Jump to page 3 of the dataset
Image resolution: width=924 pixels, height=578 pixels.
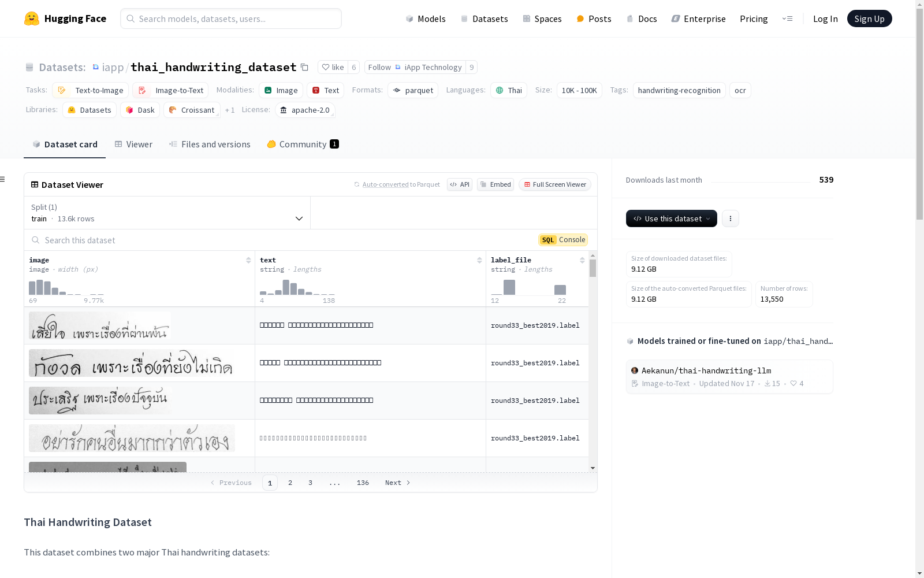[310, 483]
